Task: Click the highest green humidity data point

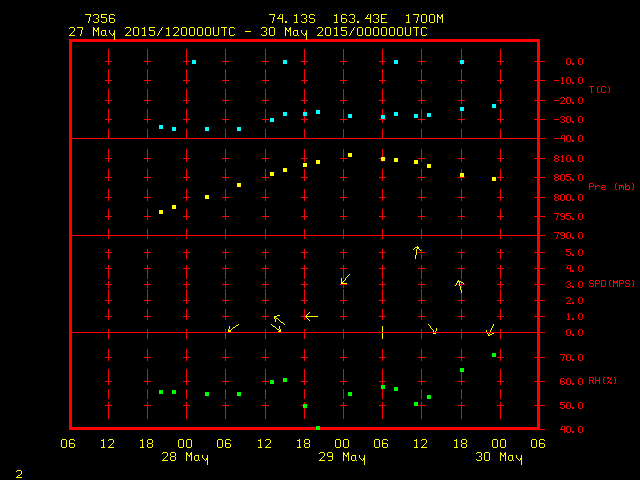Action: pyautogui.click(x=494, y=355)
